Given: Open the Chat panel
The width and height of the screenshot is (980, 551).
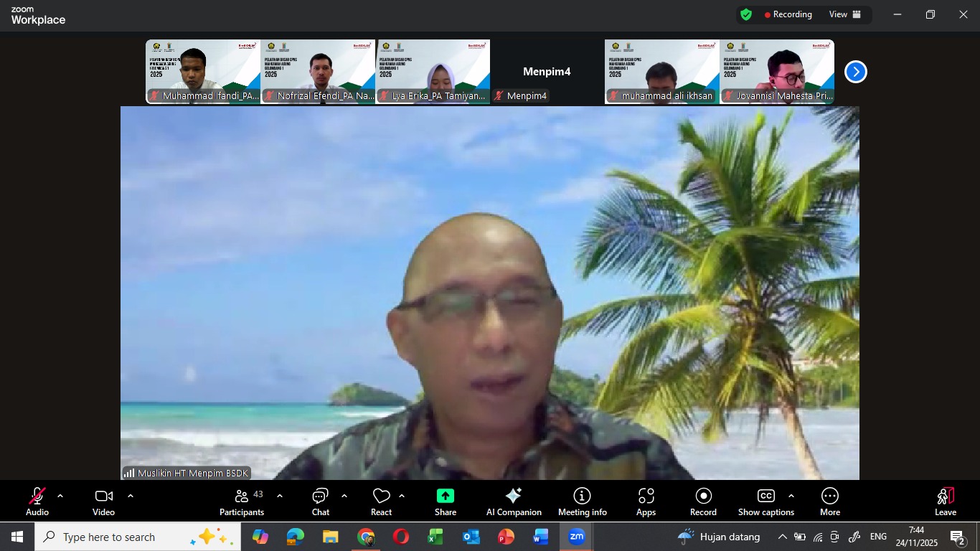Looking at the screenshot, I should (320, 501).
